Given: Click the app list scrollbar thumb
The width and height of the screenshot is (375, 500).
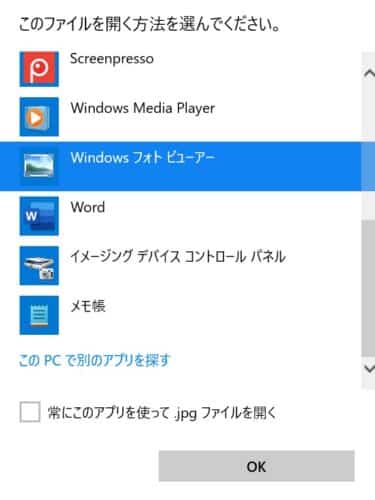Looking at the screenshot, I should (368, 288).
